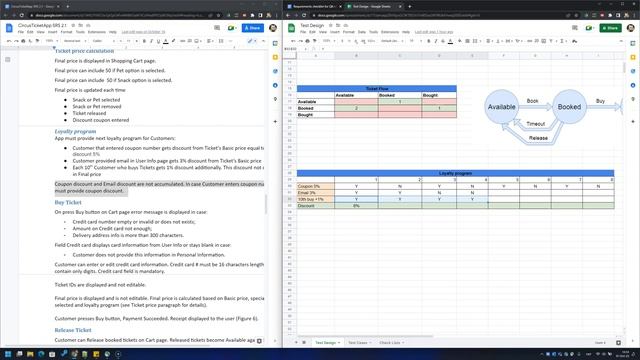Click 'Discount' row label cell

click(x=316, y=206)
